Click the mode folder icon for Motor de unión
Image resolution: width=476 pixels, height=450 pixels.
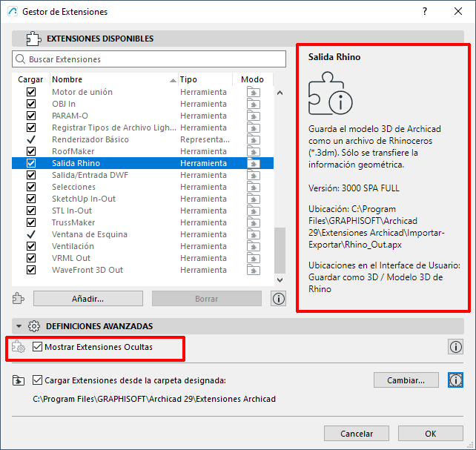[254, 92]
